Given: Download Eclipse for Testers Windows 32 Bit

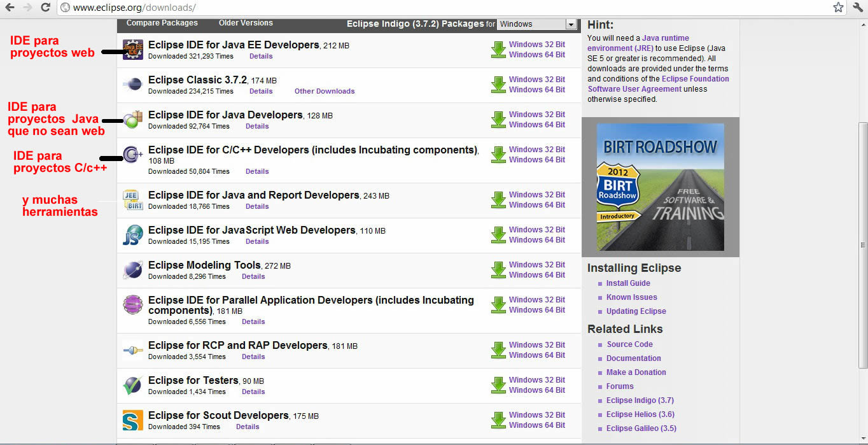Looking at the screenshot, I should click(537, 380).
